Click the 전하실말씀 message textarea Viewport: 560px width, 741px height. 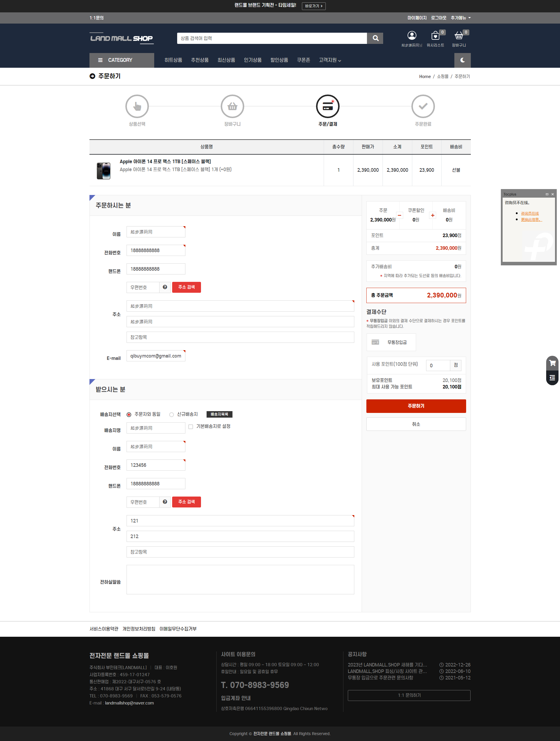click(x=240, y=580)
